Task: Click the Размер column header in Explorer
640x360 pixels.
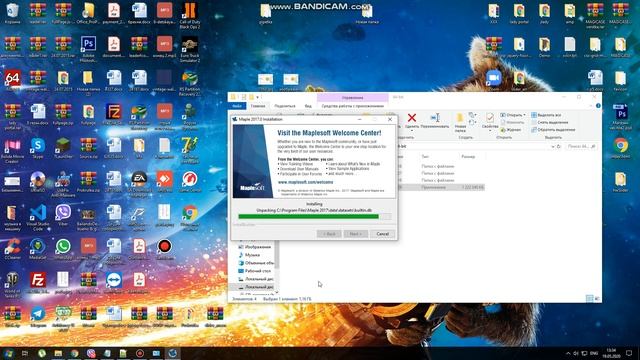Action: pos(468,157)
